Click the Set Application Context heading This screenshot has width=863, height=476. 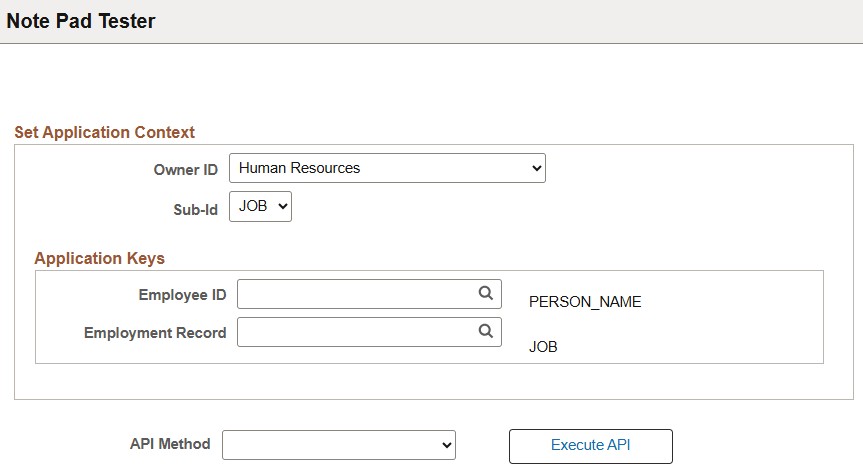coord(105,132)
